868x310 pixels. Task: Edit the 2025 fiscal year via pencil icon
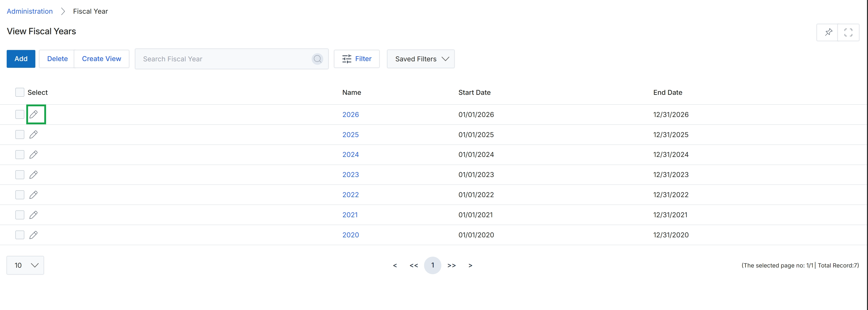coord(33,135)
